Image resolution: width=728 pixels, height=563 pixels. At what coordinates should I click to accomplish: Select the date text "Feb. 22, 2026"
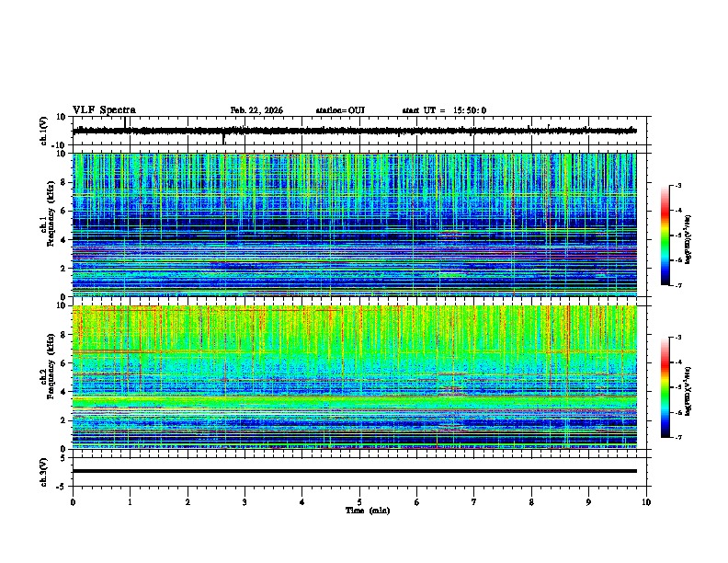pos(256,110)
